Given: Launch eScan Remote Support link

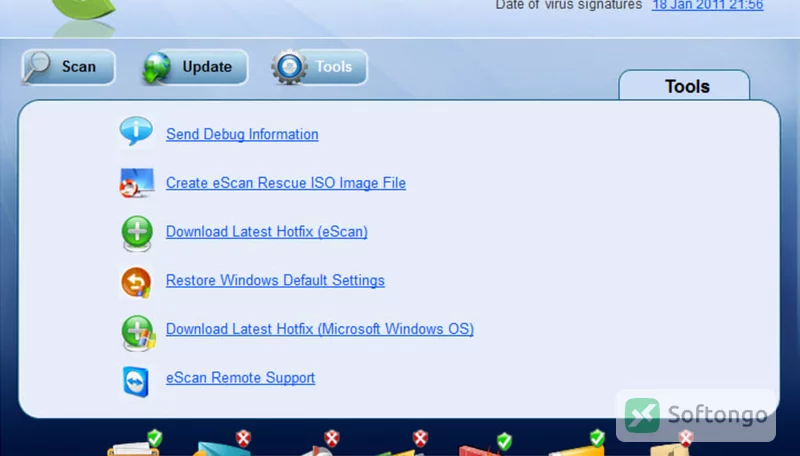Looking at the screenshot, I should (x=240, y=377).
